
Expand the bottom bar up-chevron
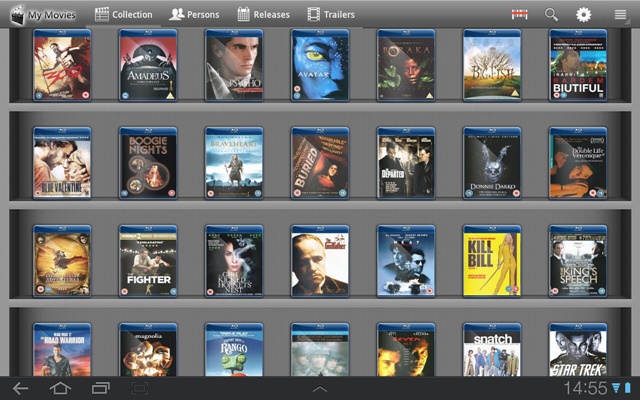pos(320,388)
